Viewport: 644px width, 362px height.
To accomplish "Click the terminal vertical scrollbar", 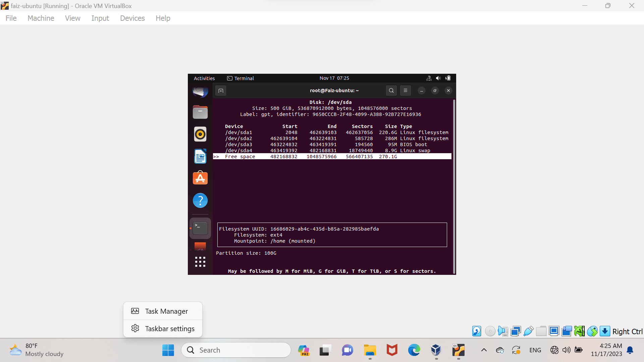I will point(454,186).
